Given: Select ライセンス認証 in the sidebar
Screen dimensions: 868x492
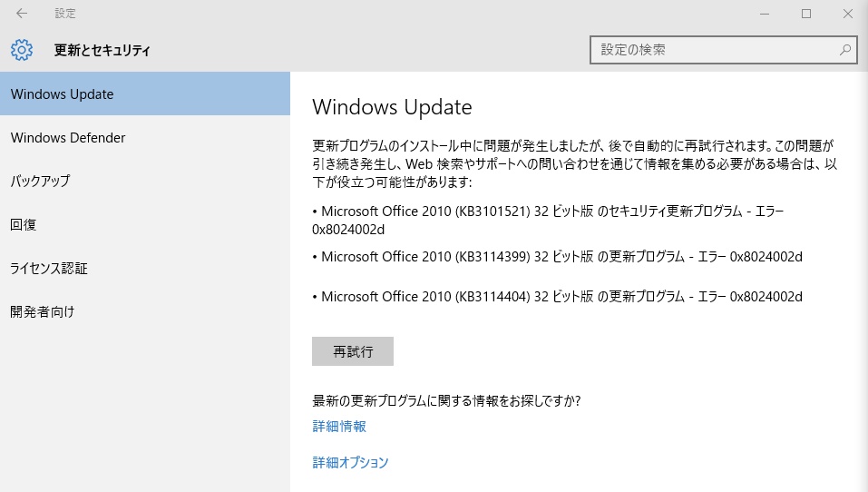Looking at the screenshot, I should 145,268.
